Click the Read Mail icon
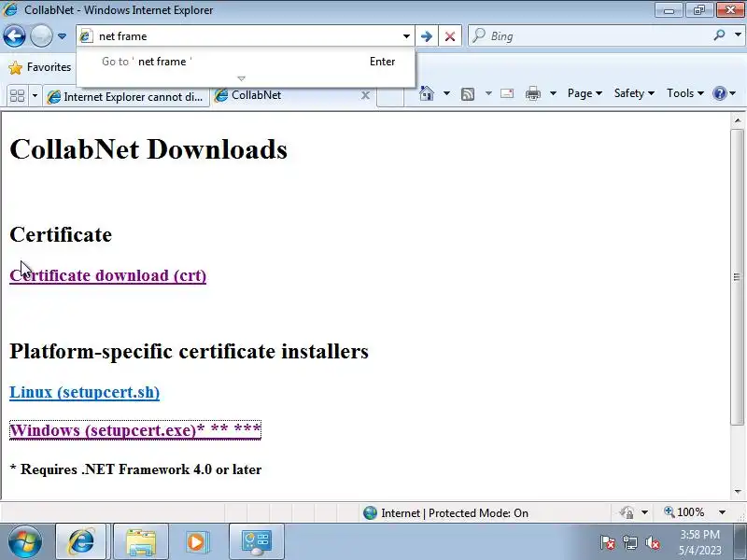The height and width of the screenshot is (560, 747). tap(507, 93)
